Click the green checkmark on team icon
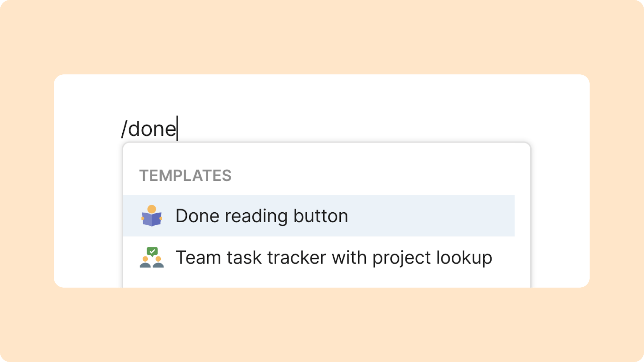The image size is (644, 362). point(152,251)
